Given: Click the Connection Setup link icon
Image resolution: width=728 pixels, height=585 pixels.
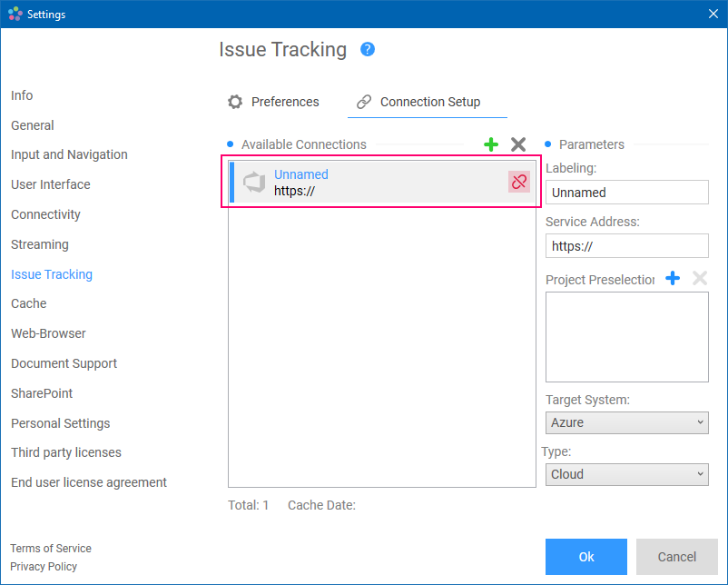Looking at the screenshot, I should [x=364, y=102].
